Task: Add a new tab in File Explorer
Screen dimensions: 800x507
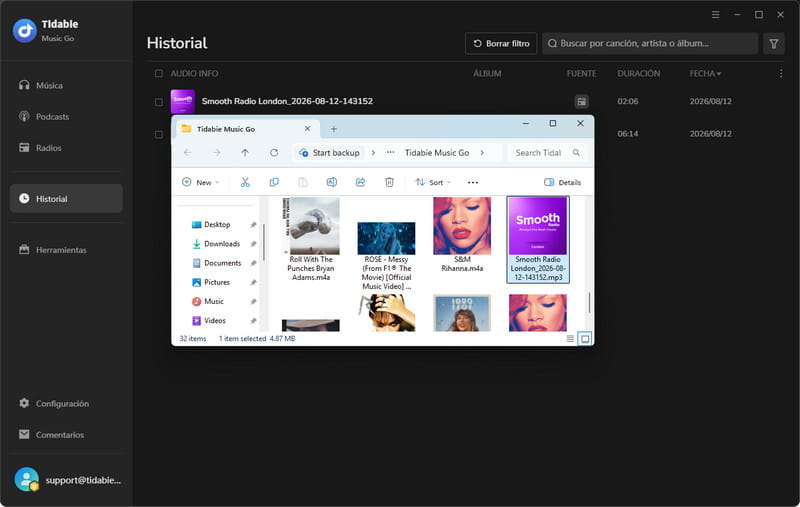Action: coord(334,129)
